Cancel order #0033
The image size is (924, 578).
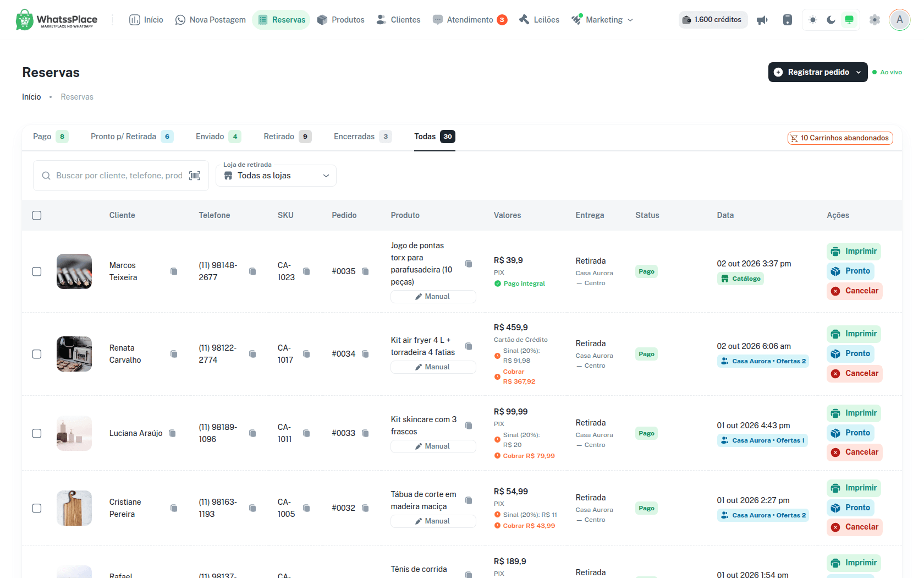tap(855, 452)
